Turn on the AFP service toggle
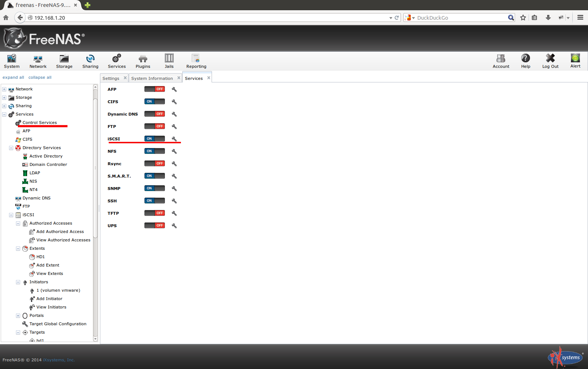Viewport: 588px width, 369px height. (x=155, y=89)
